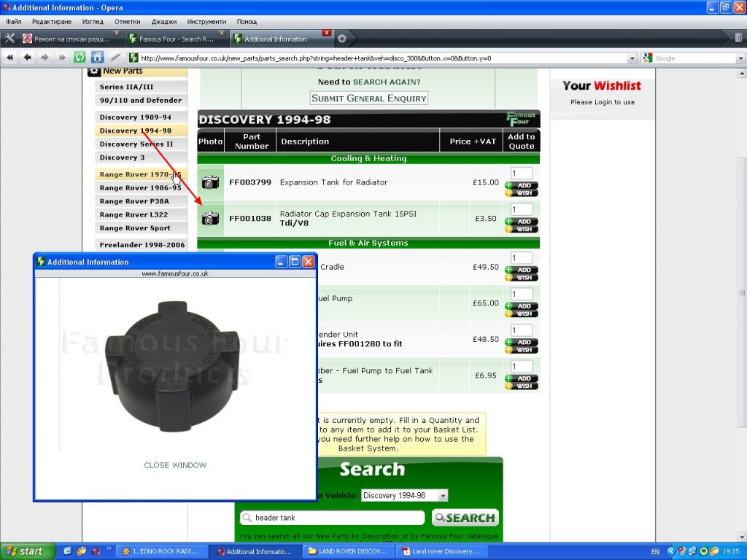Click Submit General Enquiry button
The image size is (747, 560).
click(368, 98)
